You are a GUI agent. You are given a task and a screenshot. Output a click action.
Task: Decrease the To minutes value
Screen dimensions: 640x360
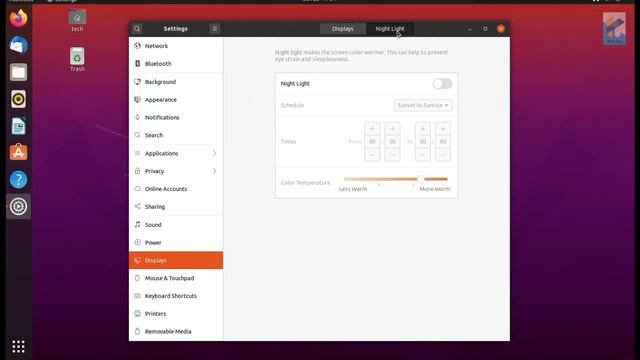point(443,155)
